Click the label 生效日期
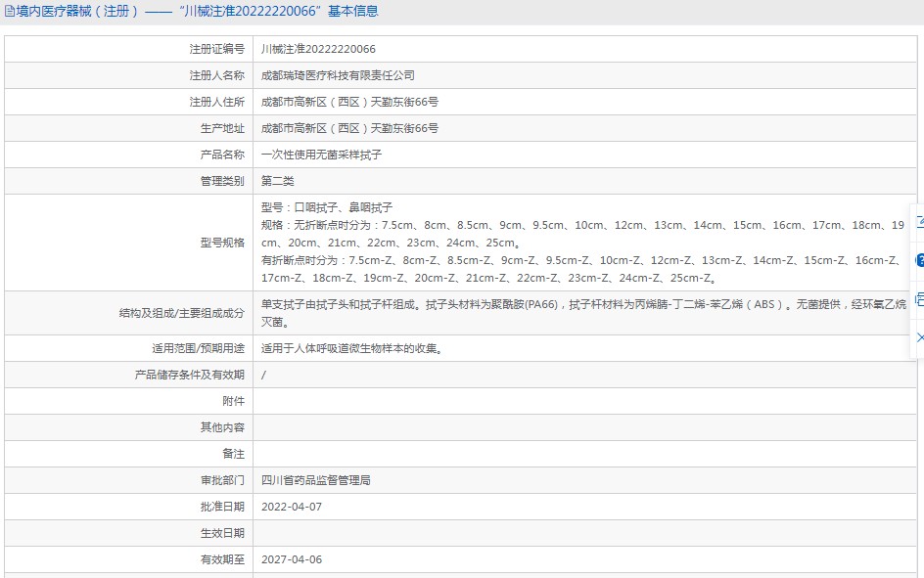The image size is (924, 578). click(222, 533)
